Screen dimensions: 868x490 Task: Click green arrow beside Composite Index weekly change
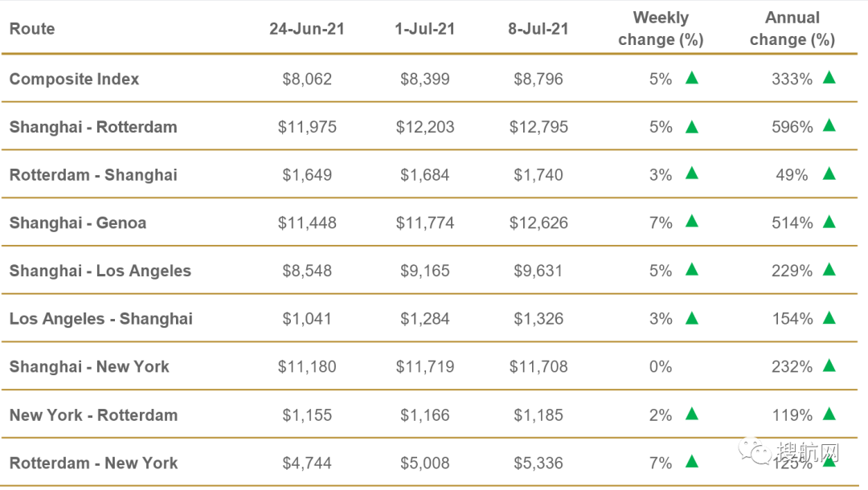pyautogui.click(x=691, y=78)
